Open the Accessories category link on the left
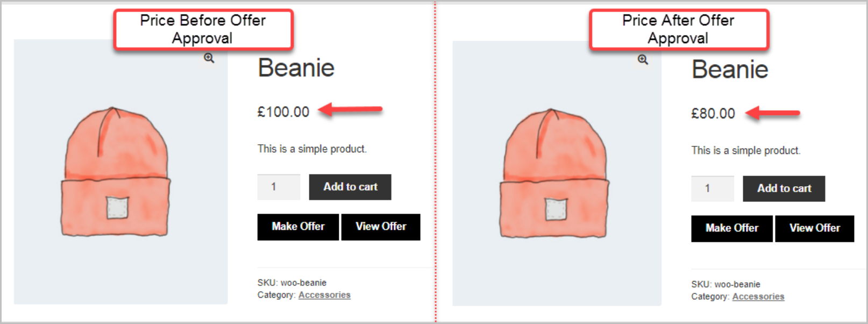The width and height of the screenshot is (868, 324). (x=324, y=294)
